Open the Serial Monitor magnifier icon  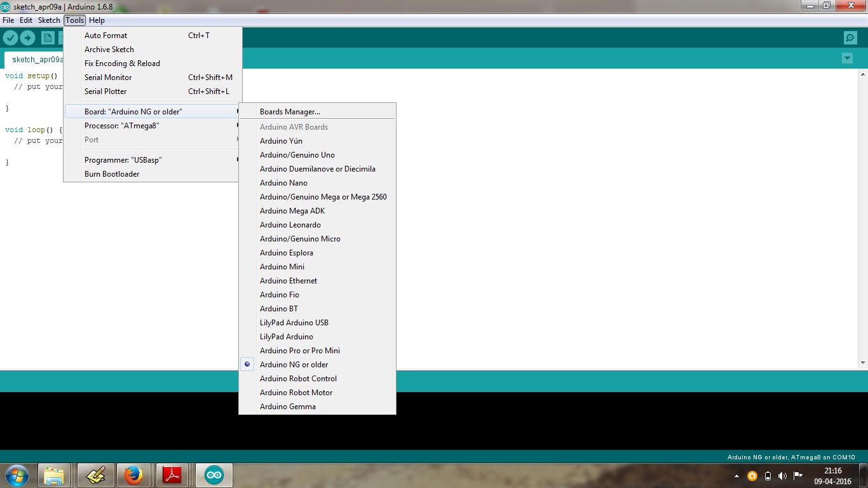click(x=850, y=37)
